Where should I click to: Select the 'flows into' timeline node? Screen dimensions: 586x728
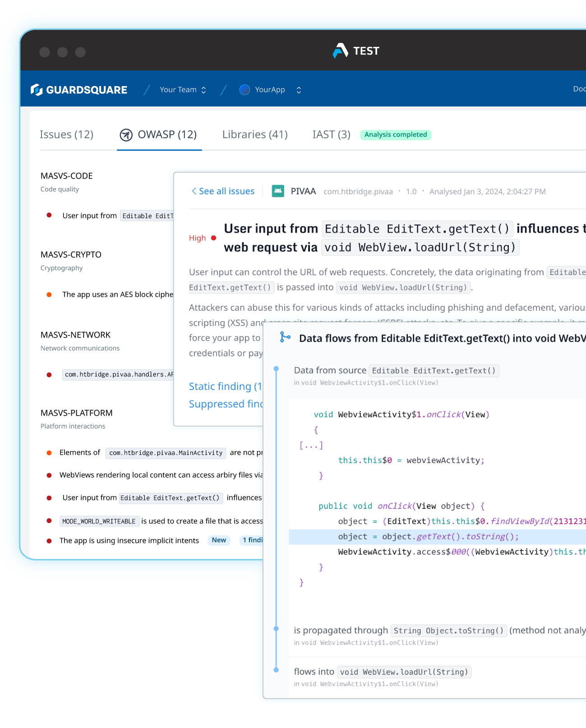(276, 670)
